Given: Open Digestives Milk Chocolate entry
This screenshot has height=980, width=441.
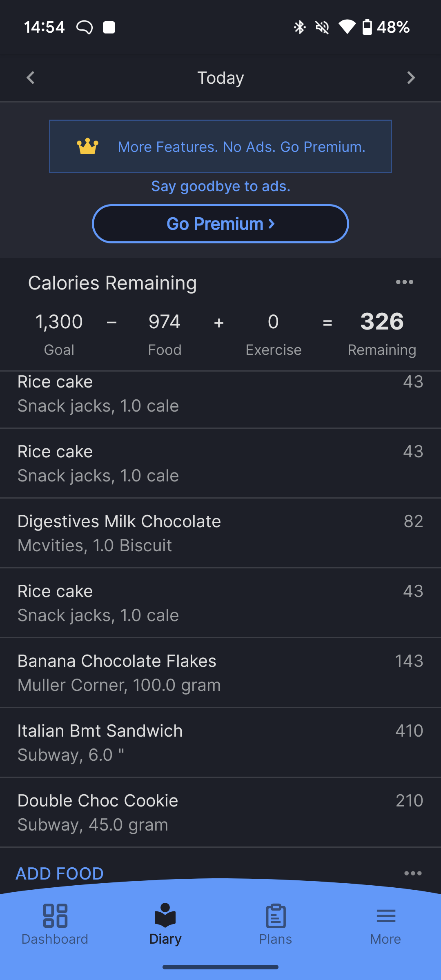Looking at the screenshot, I should [x=220, y=533].
